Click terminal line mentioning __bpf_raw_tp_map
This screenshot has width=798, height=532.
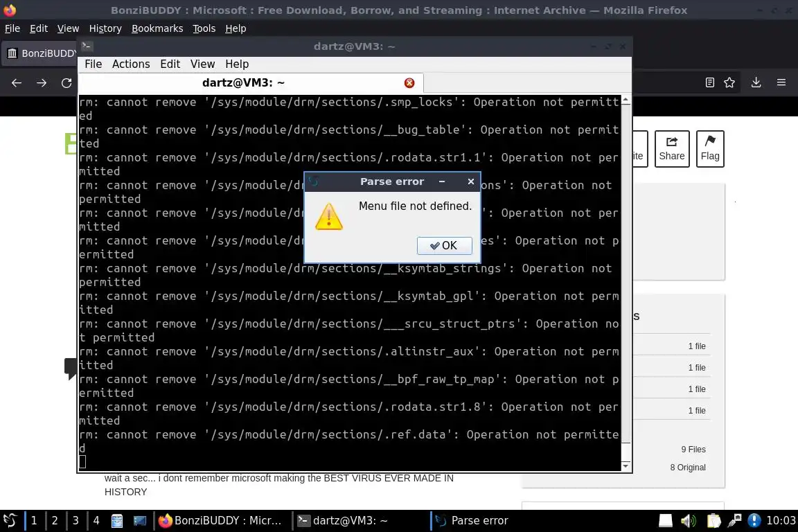point(349,386)
